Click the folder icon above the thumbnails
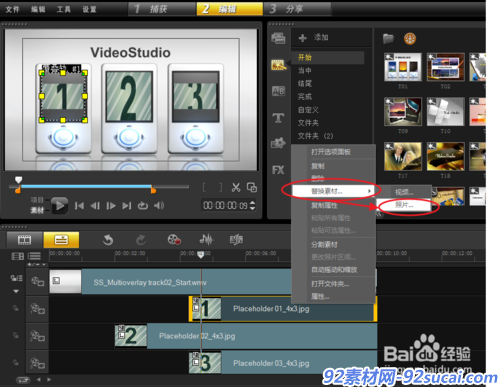The height and width of the screenshot is (387, 500). pyautogui.click(x=388, y=39)
